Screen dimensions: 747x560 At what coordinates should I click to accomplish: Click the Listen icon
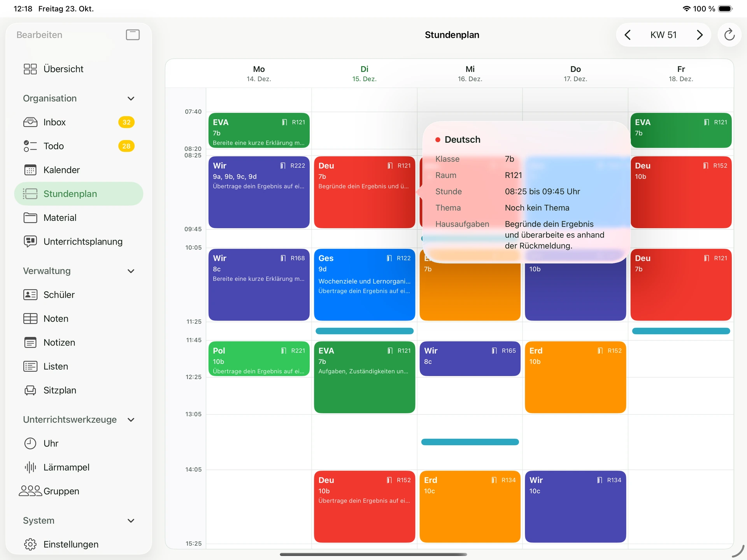tap(30, 366)
